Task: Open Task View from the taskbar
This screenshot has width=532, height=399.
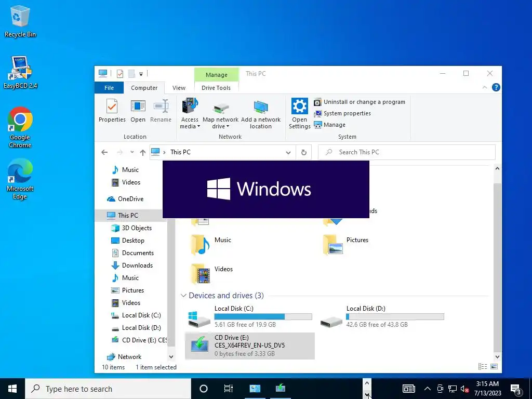Action: pos(229,389)
